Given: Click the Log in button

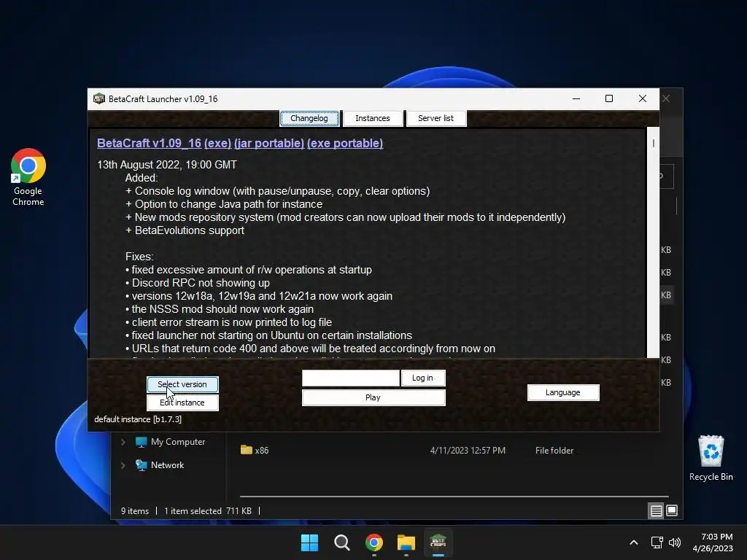Looking at the screenshot, I should tap(422, 378).
